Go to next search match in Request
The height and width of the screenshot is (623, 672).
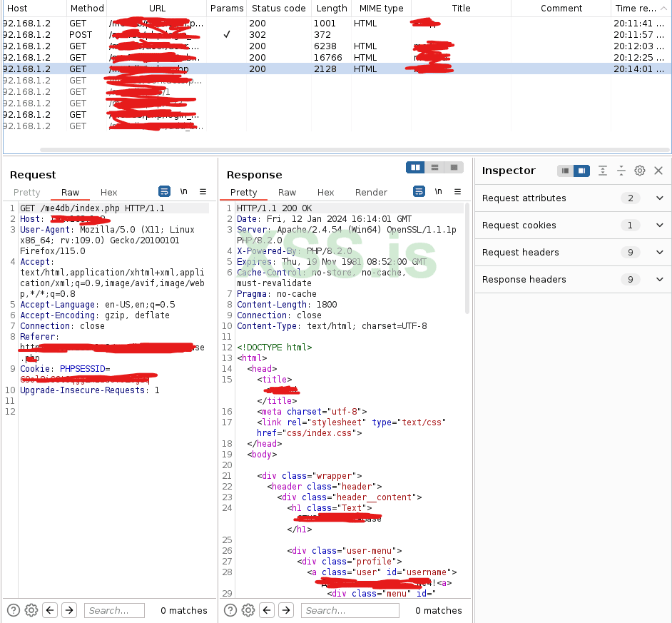[x=69, y=610]
